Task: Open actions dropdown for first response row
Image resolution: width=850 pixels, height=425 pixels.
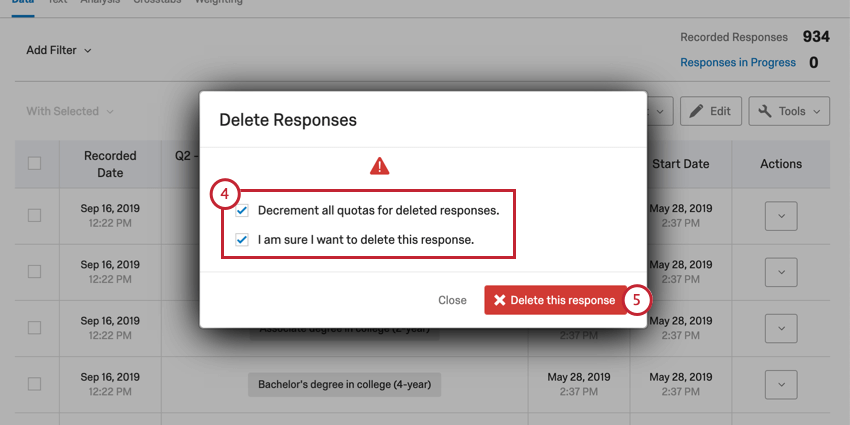Action: [781, 216]
